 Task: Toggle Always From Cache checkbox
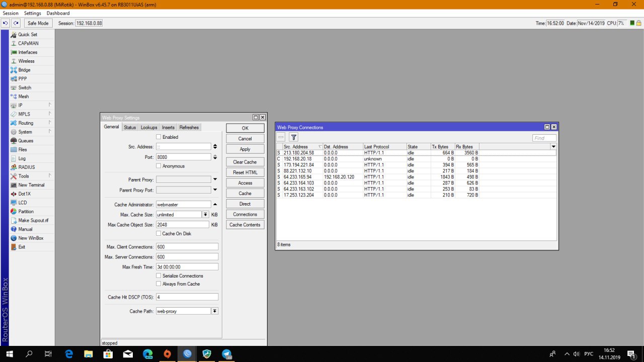[x=158, y=284]
